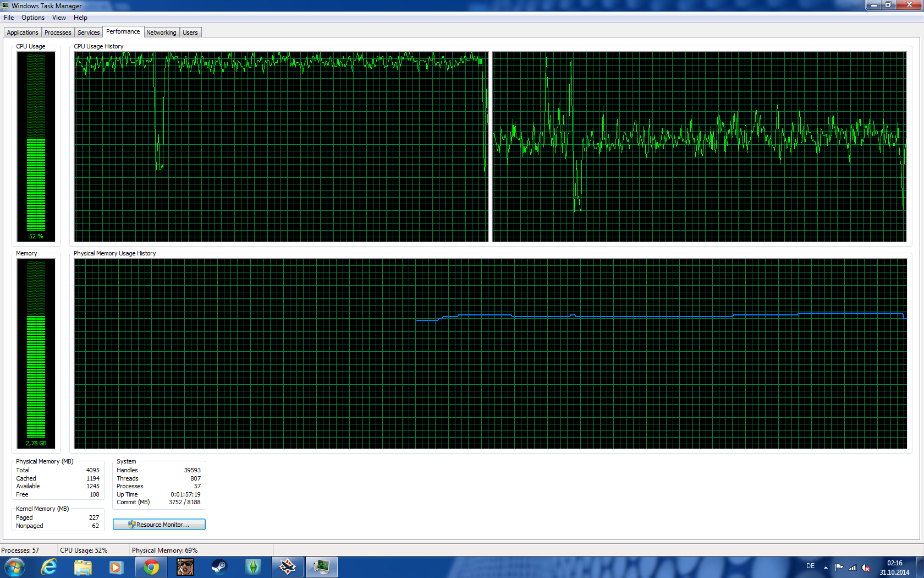924x578 pixels.
Task: Switch to Google Chrome on taskbar
Action: (151, 567)
